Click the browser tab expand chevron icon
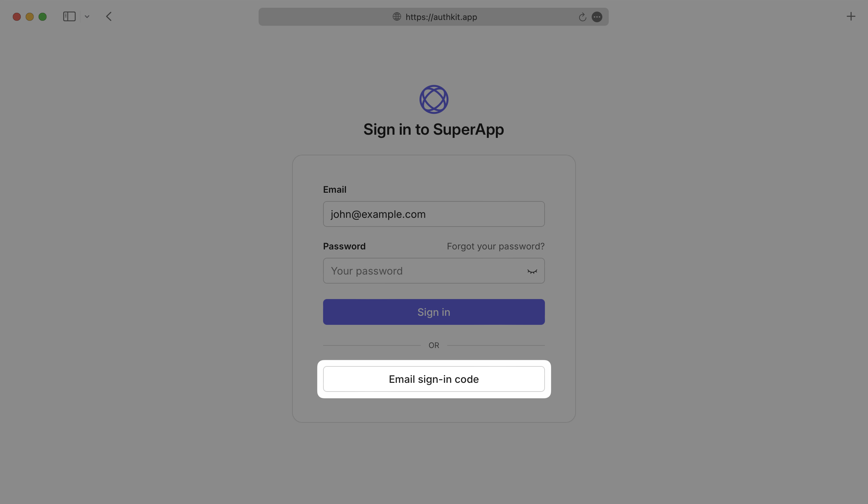Viewport: 868px width, 504px height. (x=87, y=16)
